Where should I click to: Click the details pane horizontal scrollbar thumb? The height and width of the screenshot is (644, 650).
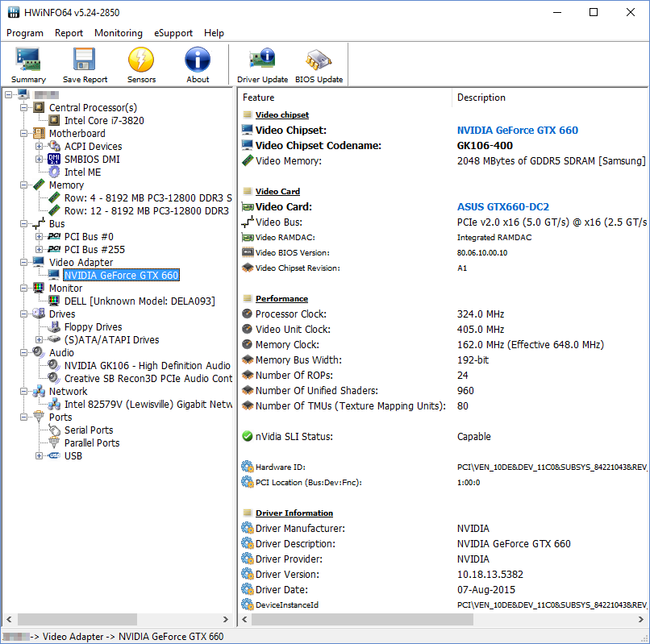pos(362,619)
